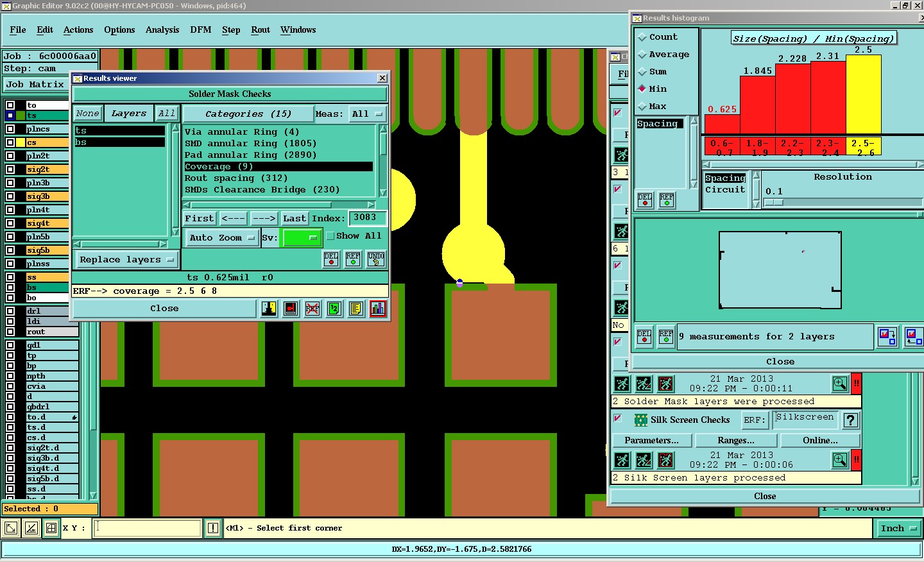
Task: Open the Edit menu
Action: [45, 30]
